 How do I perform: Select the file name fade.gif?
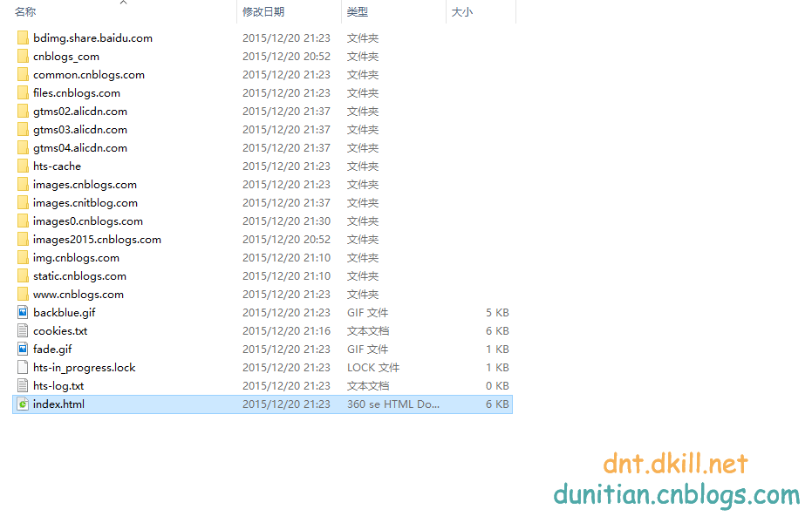(52, 349)
